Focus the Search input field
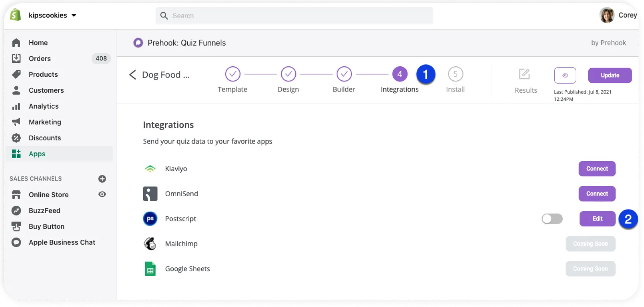The image size is (644, 307). coord(294,16)
